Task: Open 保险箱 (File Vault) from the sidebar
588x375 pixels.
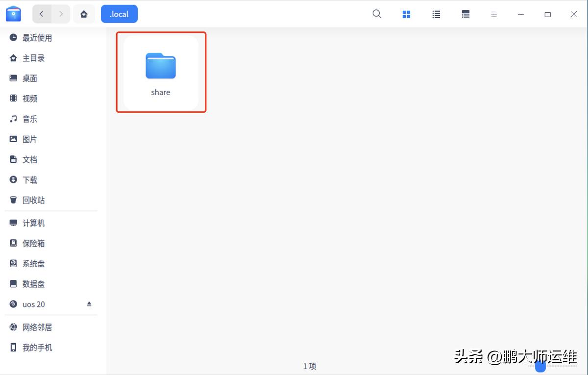Action: coord(33,243)
